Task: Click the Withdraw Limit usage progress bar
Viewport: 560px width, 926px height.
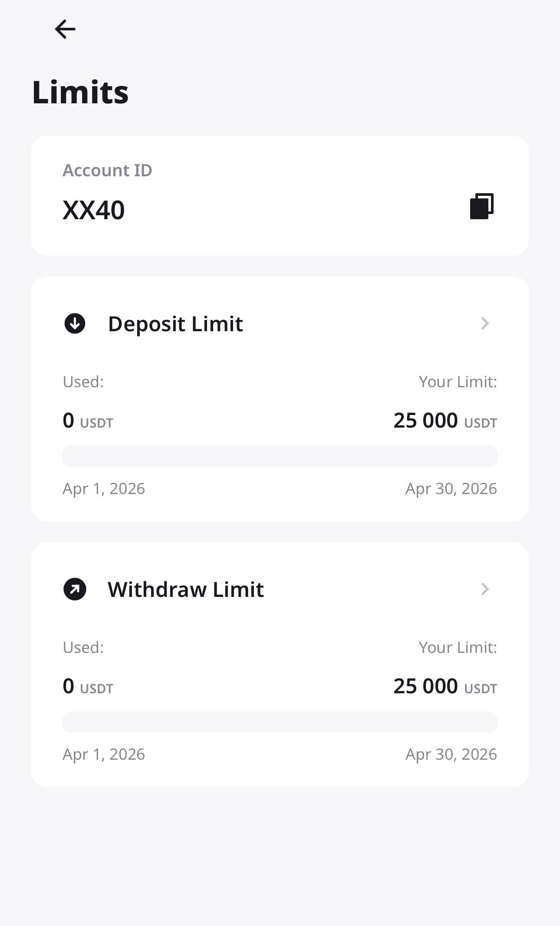Action: click(280, 722)
